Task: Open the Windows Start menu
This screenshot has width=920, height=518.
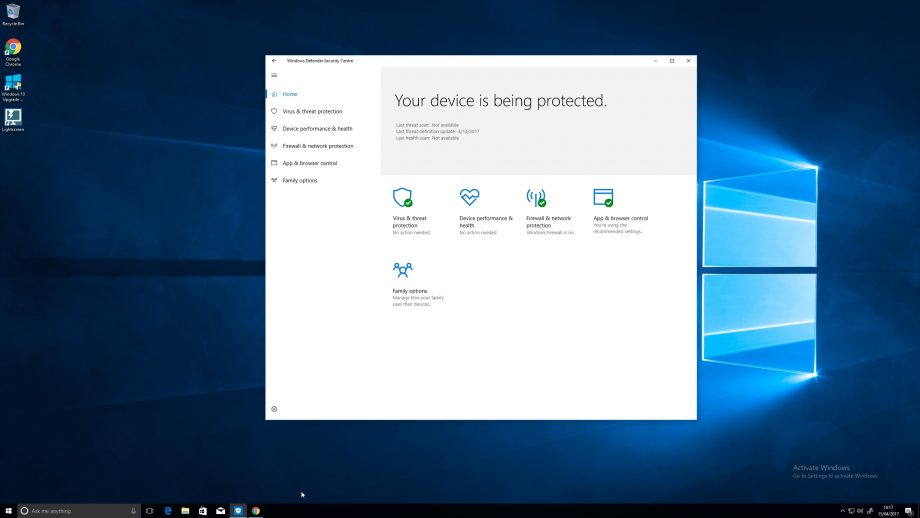Action: (8, 511)
